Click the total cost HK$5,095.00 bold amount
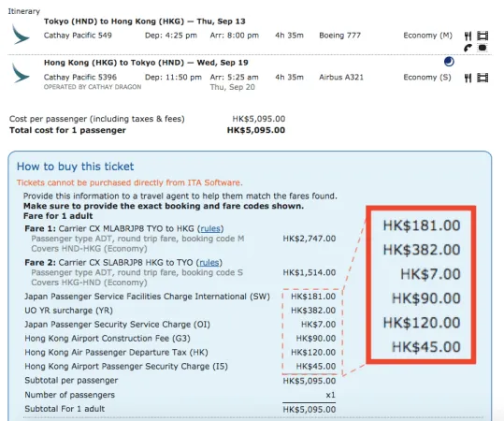 point(256,130)
